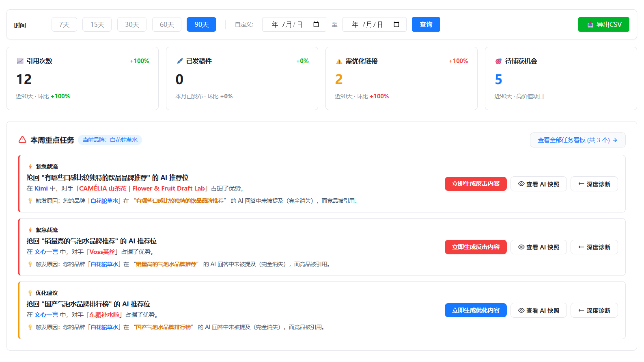Click the 需优化链接 value 2
This screenshot has width=644, height=362.
pyautogui.click(x=339, y=79)
